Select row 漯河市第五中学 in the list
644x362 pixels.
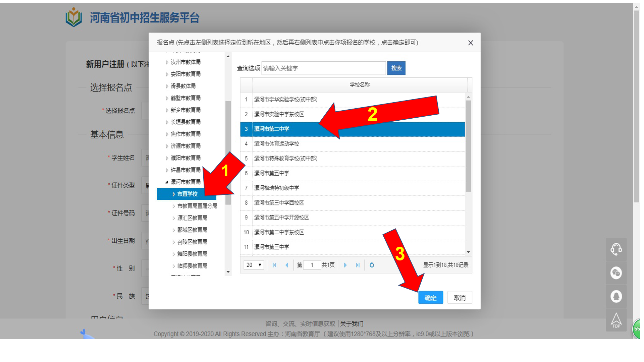click(x=271, y=173)
